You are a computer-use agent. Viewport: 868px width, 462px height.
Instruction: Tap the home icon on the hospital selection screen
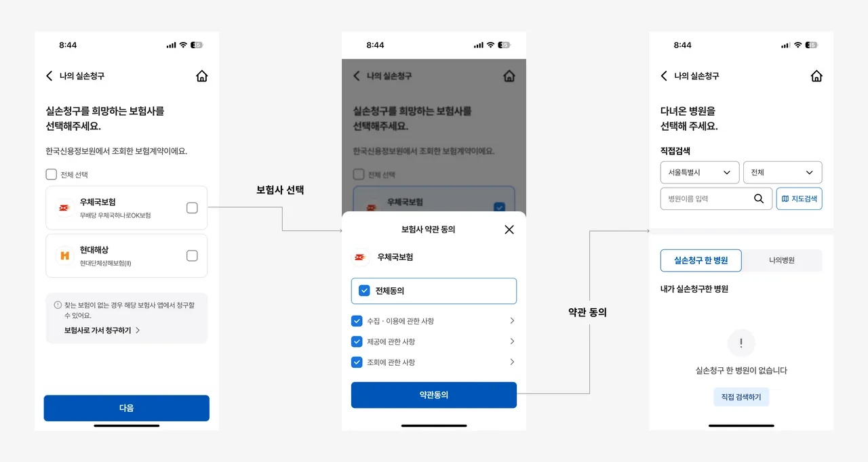pos(816,76)
